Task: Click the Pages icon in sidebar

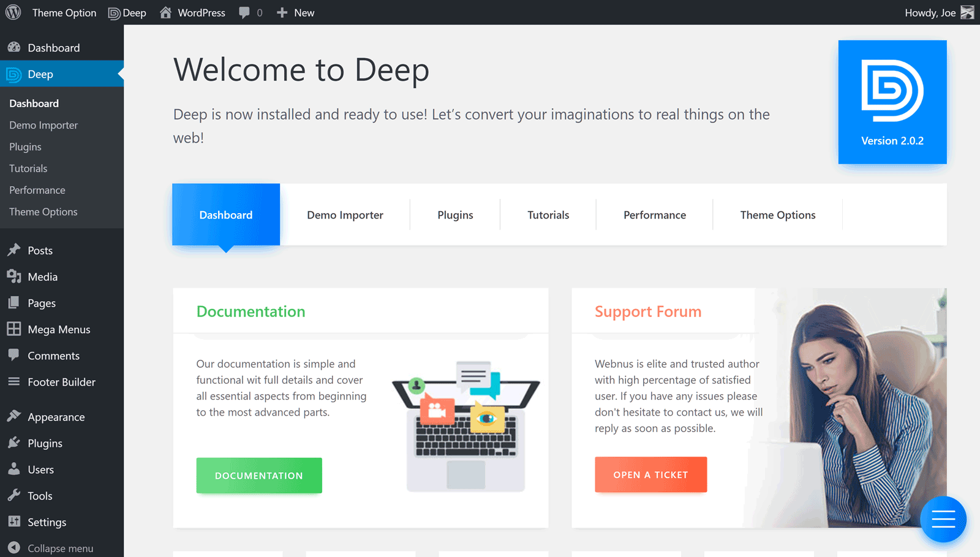Action: (13, 302)
